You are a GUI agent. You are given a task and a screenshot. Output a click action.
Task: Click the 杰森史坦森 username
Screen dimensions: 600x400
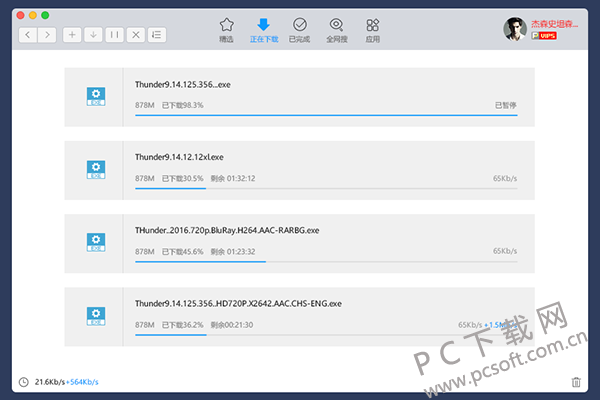pyautogui.click(x=554, y=24)
